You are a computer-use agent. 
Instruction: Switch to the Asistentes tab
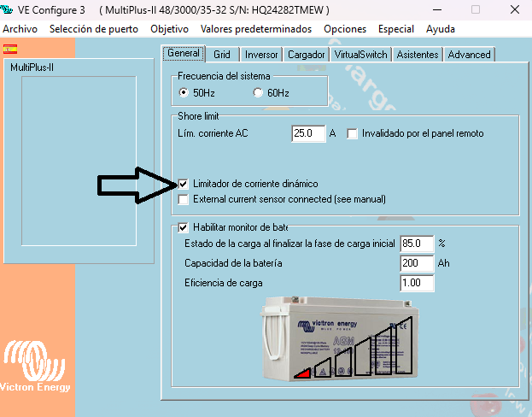(418, 55)
